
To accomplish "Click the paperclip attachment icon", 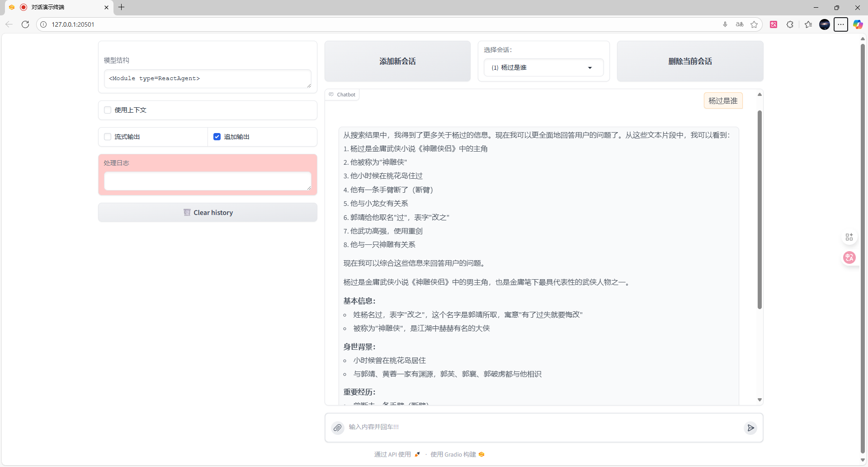I will pos(337,427).
